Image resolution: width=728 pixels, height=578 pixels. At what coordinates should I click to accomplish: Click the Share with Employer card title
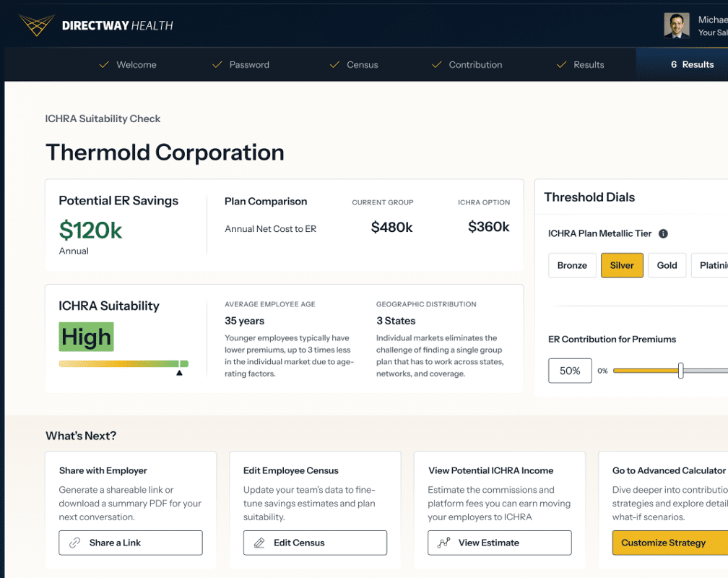103,470
